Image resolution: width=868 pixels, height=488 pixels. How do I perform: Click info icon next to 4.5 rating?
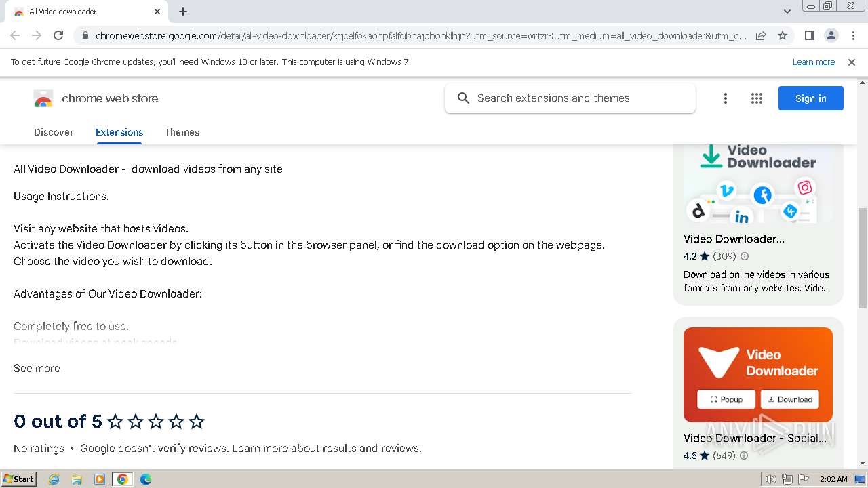(744, 455)
